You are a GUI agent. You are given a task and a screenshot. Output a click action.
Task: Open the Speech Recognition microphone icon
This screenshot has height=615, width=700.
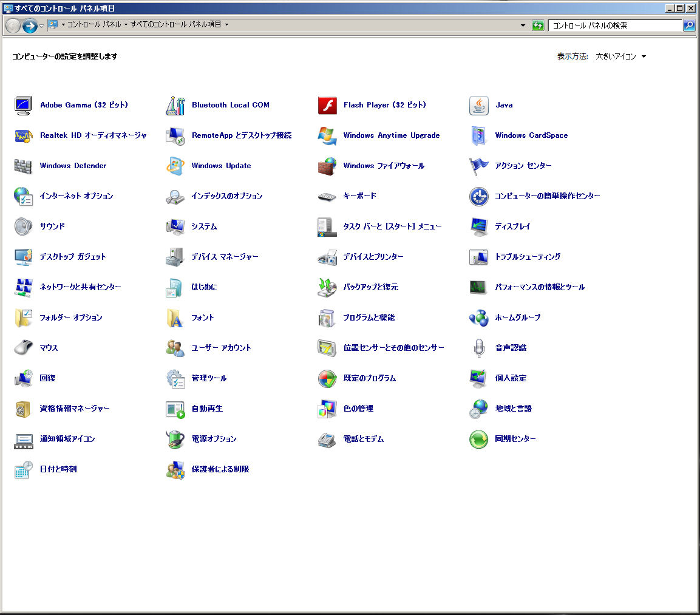(x=478, y=348)
